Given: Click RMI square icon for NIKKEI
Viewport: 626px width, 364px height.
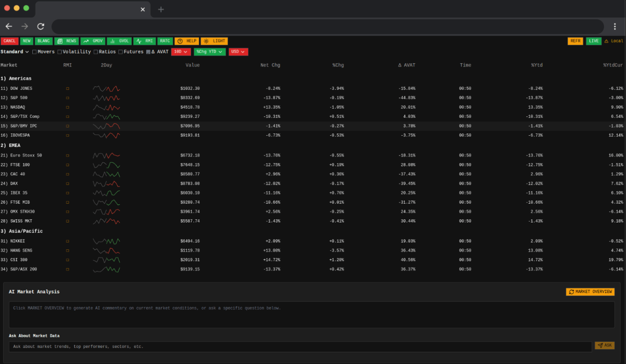Looking at the screenshot, I should click(67, 241).
